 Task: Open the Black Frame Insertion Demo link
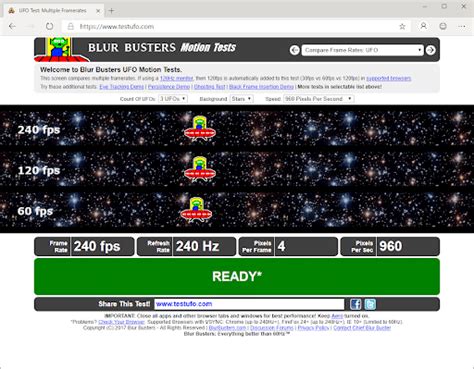[261, 87]
